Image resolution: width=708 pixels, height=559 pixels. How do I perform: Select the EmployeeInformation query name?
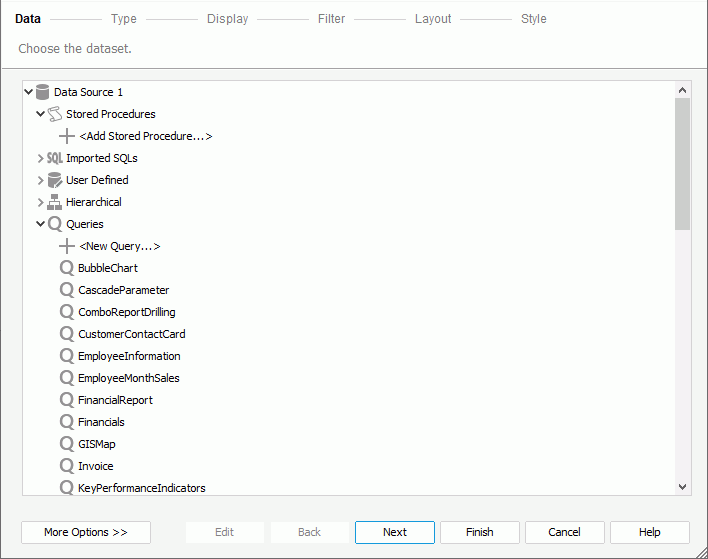(129, 356)
